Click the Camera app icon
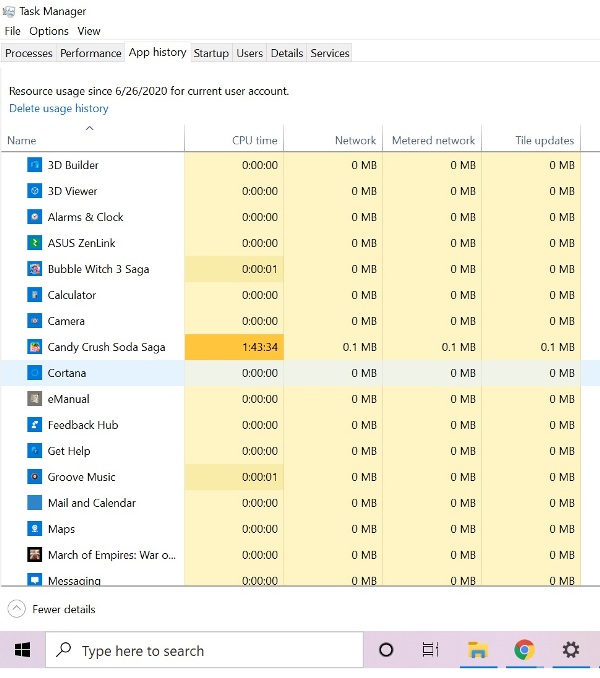Image resolution: width=600 pixels, height=678 pixels. tap(35, 320)
